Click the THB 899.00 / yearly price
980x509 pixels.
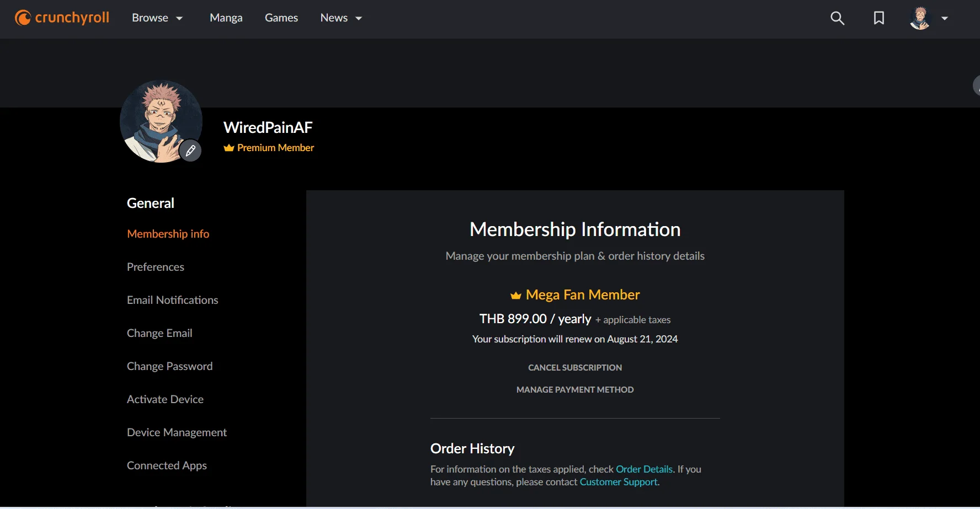535,319
